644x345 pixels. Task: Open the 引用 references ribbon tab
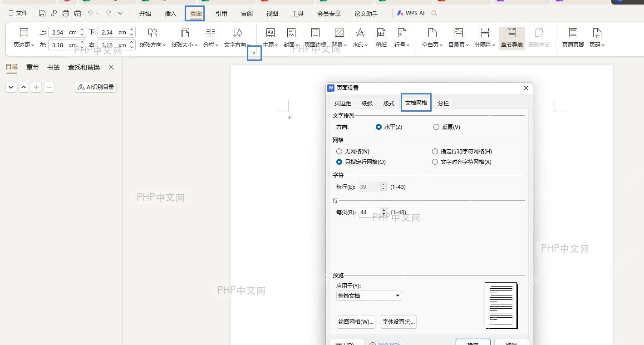coord(221,14)
